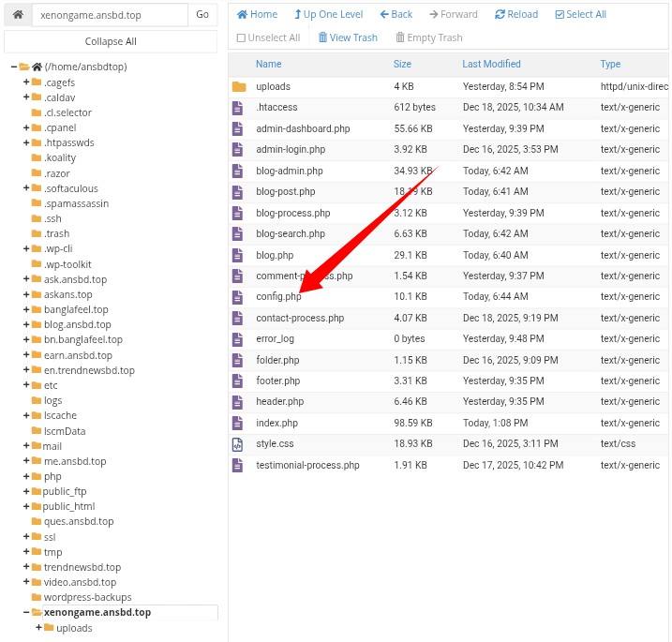672x642 pixels.
Task: Click Empty Trash
Action: tap(429, 37)
